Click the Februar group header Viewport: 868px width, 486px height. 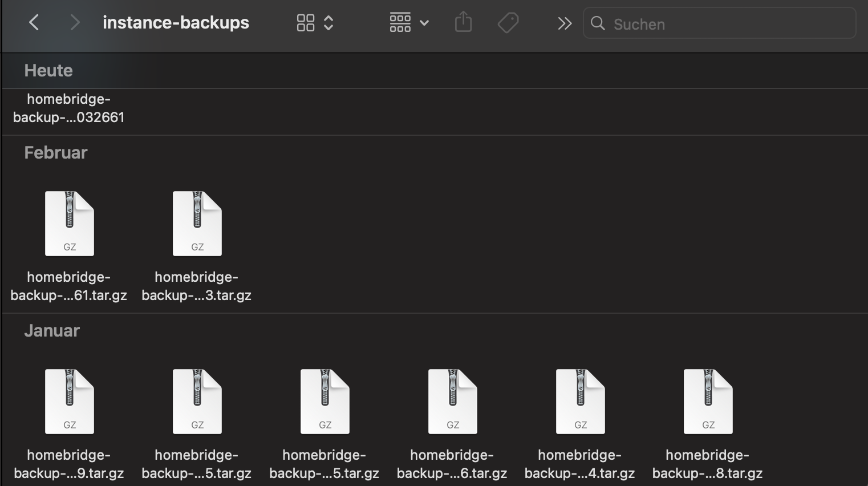pos(56,153)
